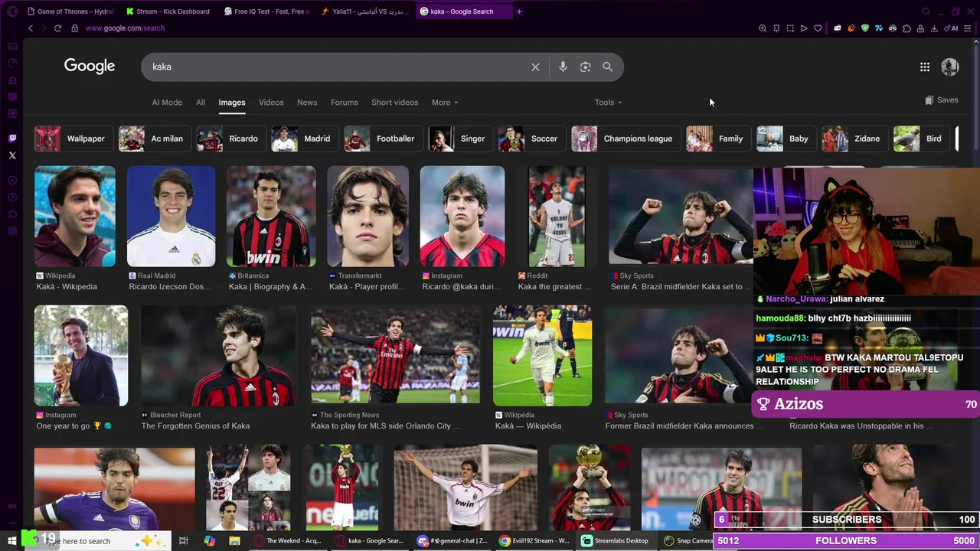Open File Explorer from the taskbar

click(x=235, y=540)
